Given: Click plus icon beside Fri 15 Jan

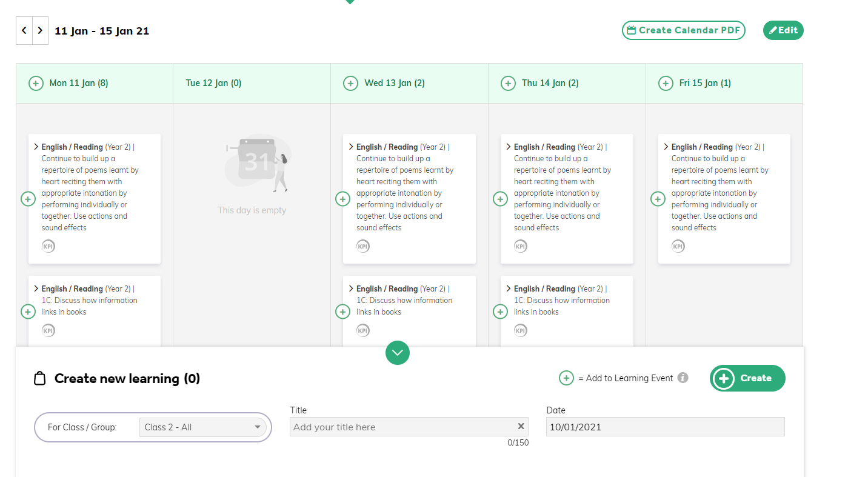Looking at the screenshot, I should [x=666, y=83].
